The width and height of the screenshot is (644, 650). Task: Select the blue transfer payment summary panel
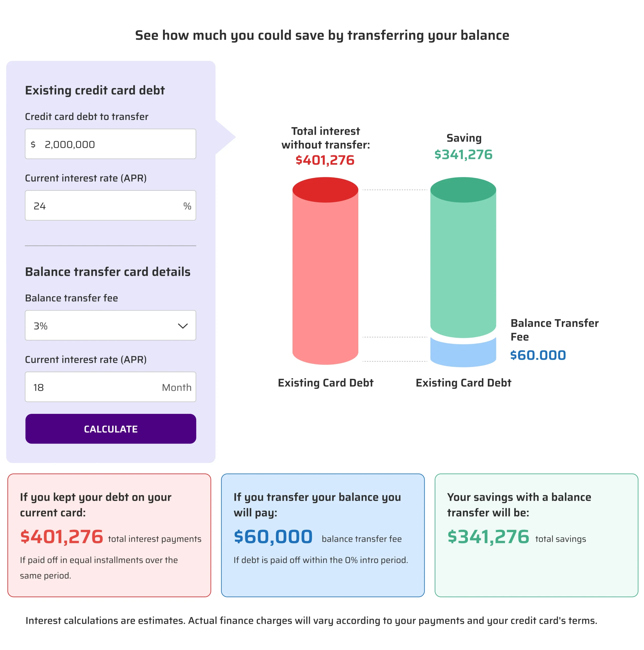coord(322,535)
